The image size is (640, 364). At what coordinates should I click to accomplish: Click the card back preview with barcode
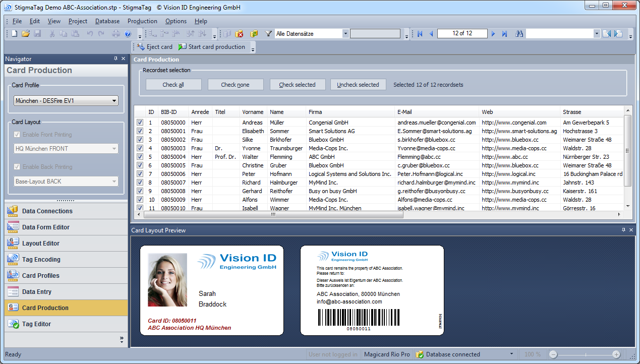[x=372, y=290]
